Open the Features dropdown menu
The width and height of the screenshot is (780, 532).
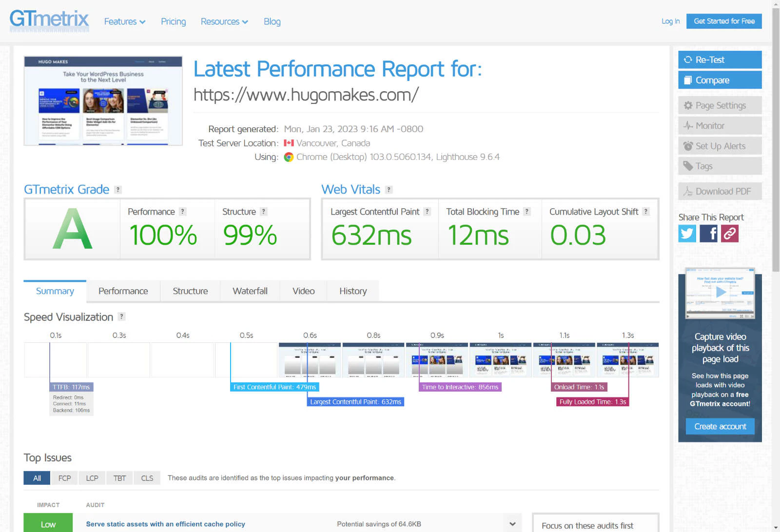[x=125, y=21]
